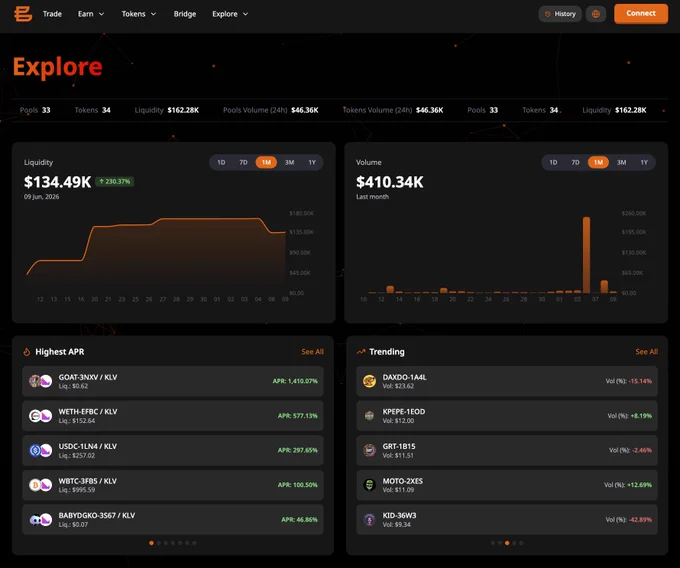Image resolution: width=680 pixels, height=568 pixels.
Task: Select 1D range in Liquidity chart
Action: [x=221, y=162]
